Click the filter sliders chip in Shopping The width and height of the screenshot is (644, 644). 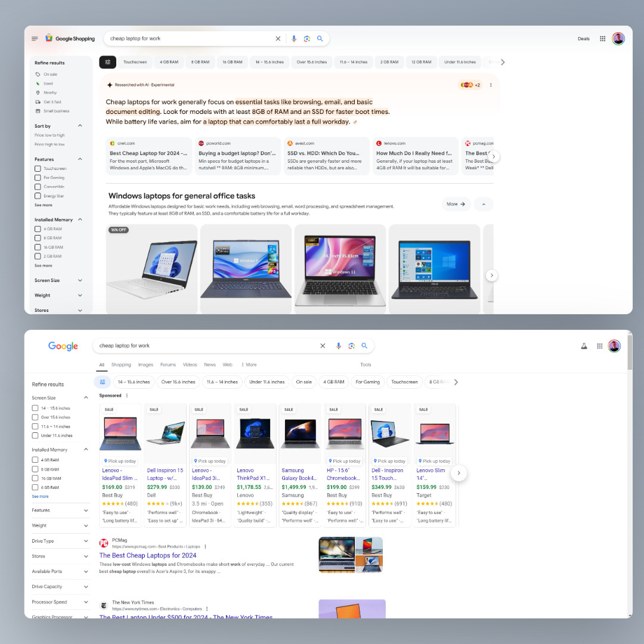pyautogui.click(x=107, y=62)
